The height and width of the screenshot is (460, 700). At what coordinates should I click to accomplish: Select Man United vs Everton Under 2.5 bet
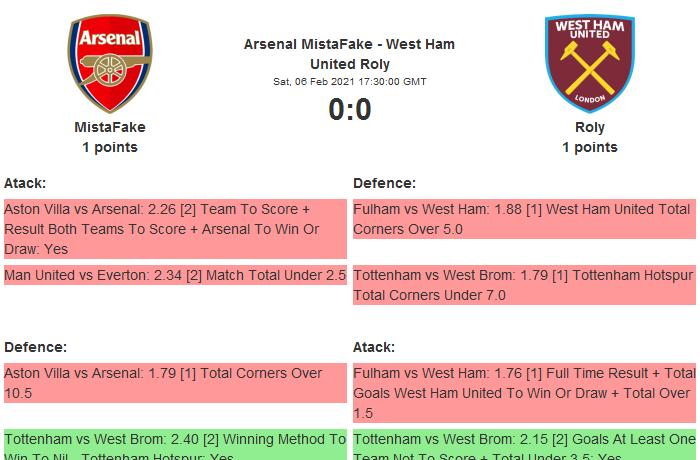175,275
